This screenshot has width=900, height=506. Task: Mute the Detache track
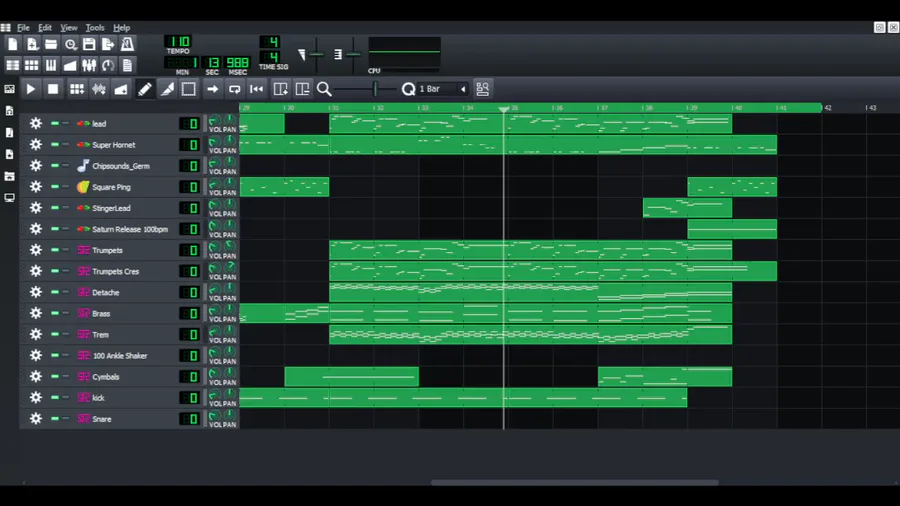[x=55, y=292]
